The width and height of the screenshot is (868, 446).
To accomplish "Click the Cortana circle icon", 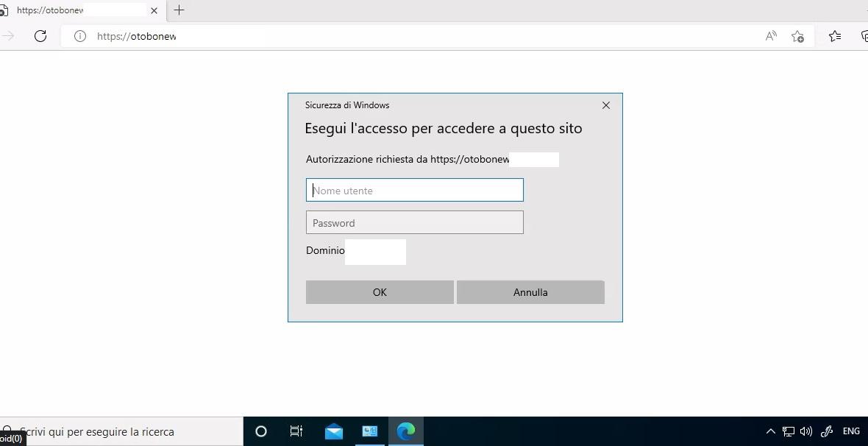I will coord(260,431).
